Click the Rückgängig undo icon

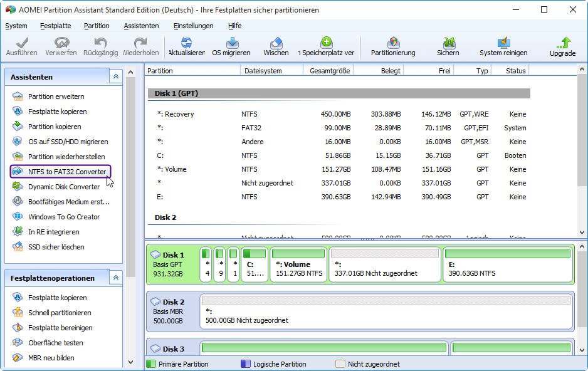pyautogui.click(x=100, y=46)
